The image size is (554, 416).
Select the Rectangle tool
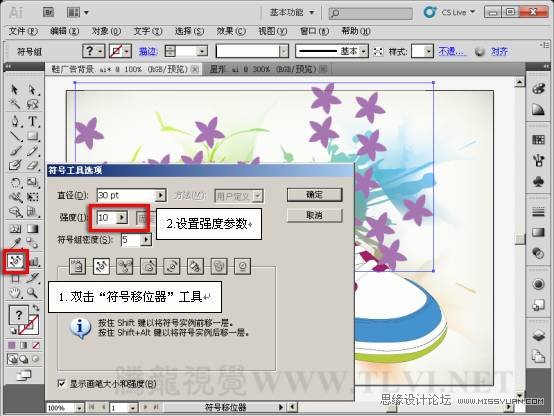(x=32, y=136)
